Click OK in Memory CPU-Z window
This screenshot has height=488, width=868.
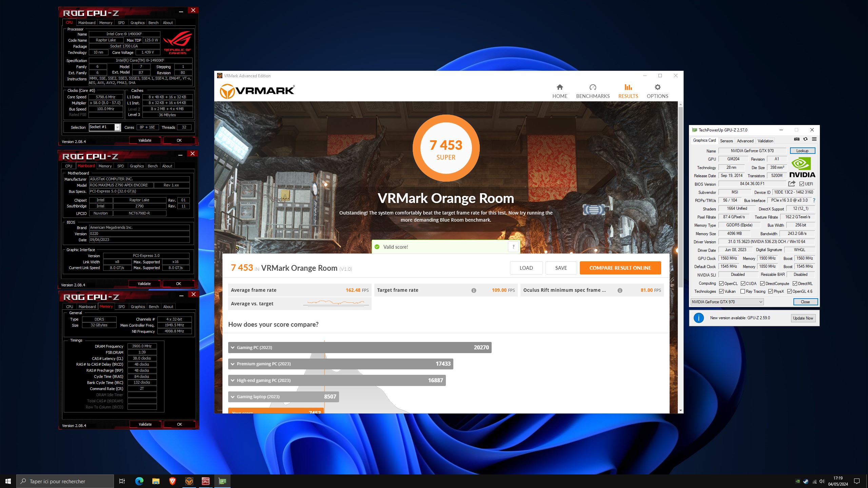click(179, 424)
